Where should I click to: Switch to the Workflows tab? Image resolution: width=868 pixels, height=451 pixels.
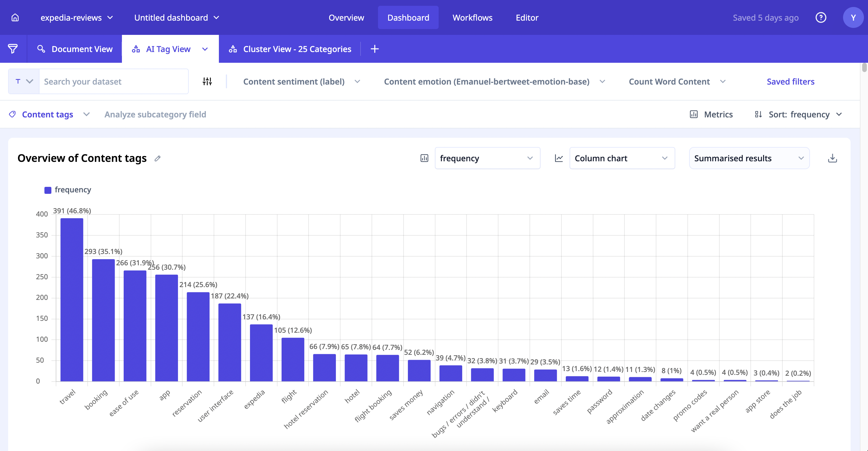pyautogui.click(x=472, y=17)
